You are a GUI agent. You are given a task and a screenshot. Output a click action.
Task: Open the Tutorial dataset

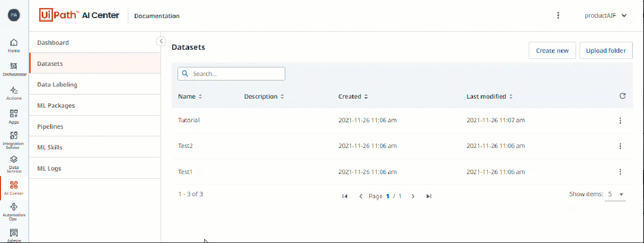pos(189,120)
